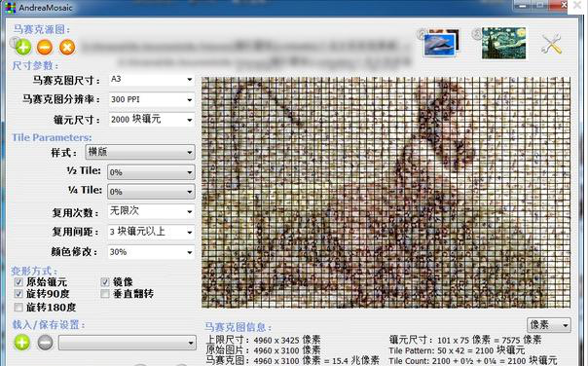Open the 复用次数 无限次 dropdown
Screen dimensions: 588x366
[x=152, y=211]
